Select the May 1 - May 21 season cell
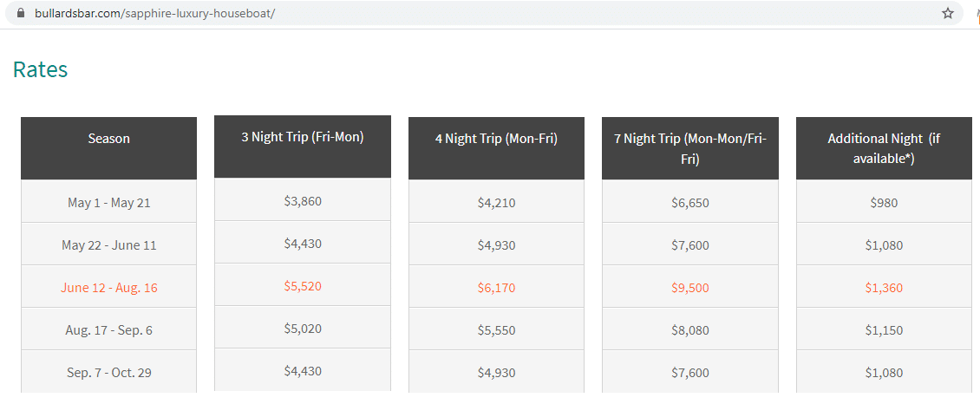This screenshot has height=404, width=980. 108,202
